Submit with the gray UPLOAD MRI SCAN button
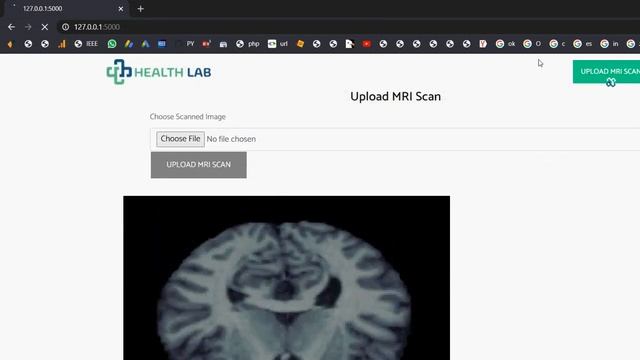This screenshot has width=640, height=360. [x=198, y=165]
